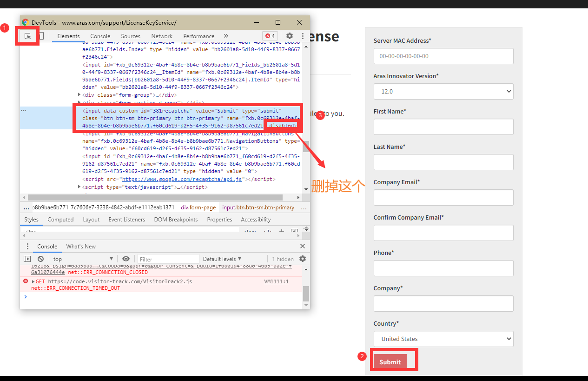The width and height of the screenshot is (588, 381).
Task: Create live expression with the eye icon
Action: coord(126,259)
